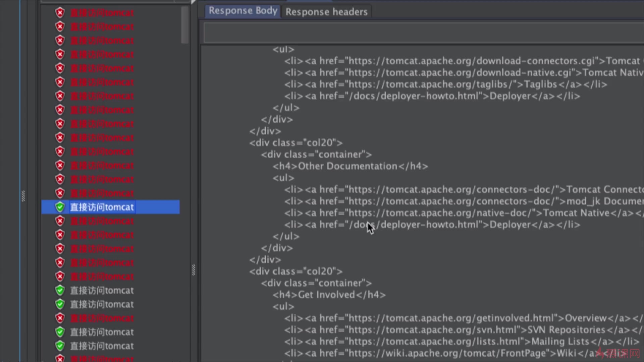
Task: Click the results list vertical scrollbar thumb
Action: tap(185, 25)
